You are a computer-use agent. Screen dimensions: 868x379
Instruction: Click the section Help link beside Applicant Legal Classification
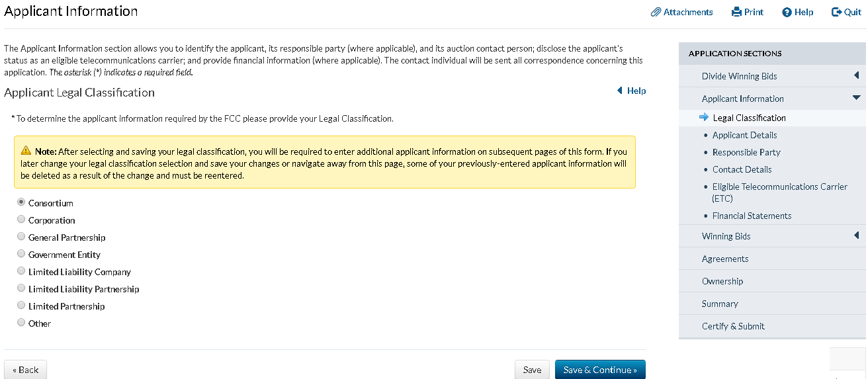[x=631, y=91]
